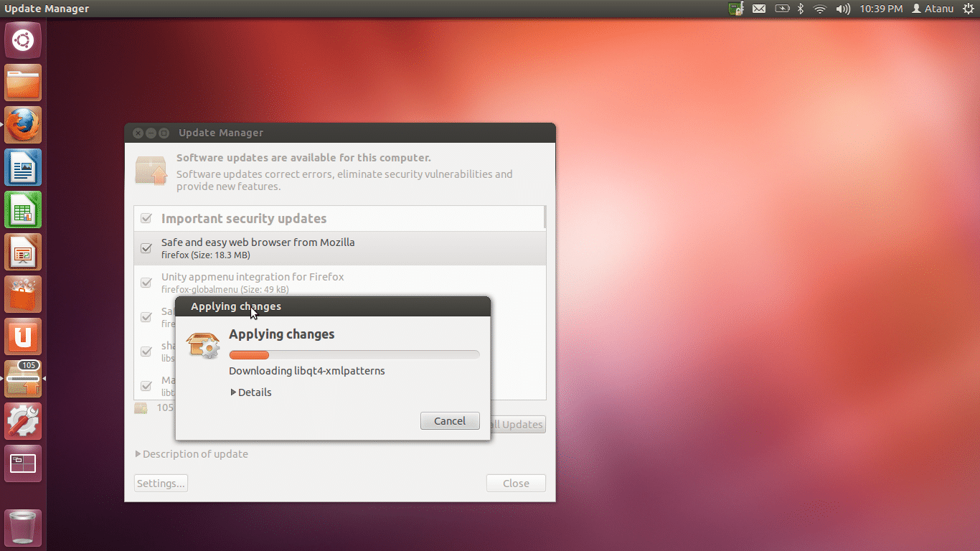Image resolution: width=980 pixels, height=551 pixels.
Task: Toggle the Important security updates checkbox
Action: [146, 218]
